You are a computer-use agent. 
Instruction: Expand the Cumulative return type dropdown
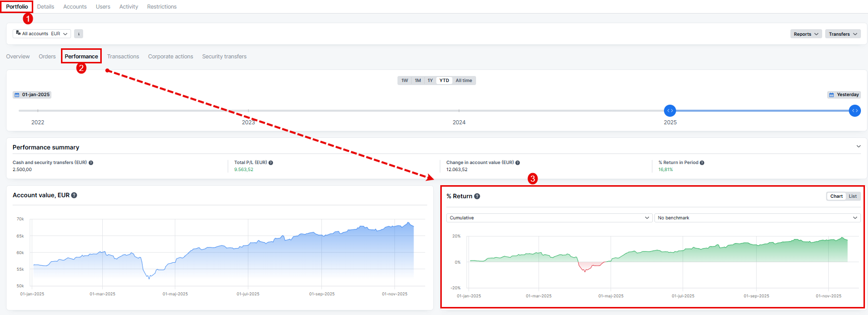tap(549, 218)
